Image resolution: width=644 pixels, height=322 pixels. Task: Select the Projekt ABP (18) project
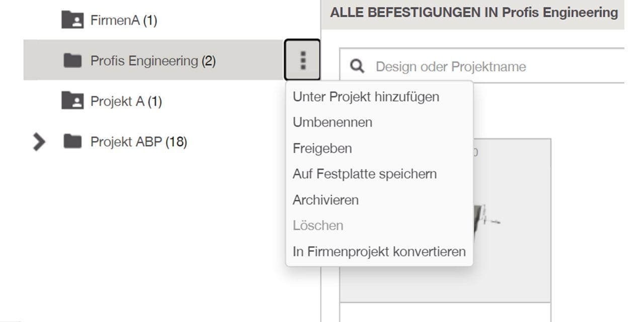pyautogui.click(x=138, y=142)
